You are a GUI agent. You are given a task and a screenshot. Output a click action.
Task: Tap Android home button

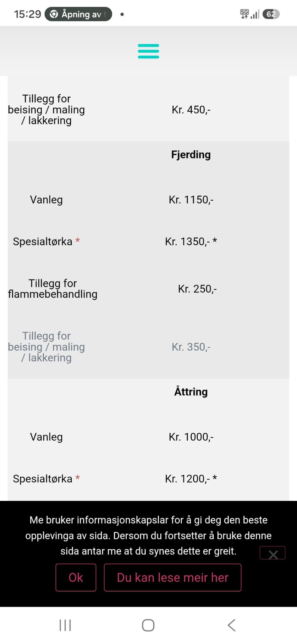click(148, 625)
